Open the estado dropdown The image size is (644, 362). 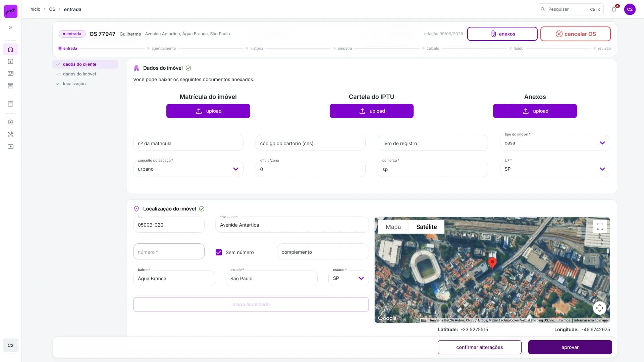point(348,278)
